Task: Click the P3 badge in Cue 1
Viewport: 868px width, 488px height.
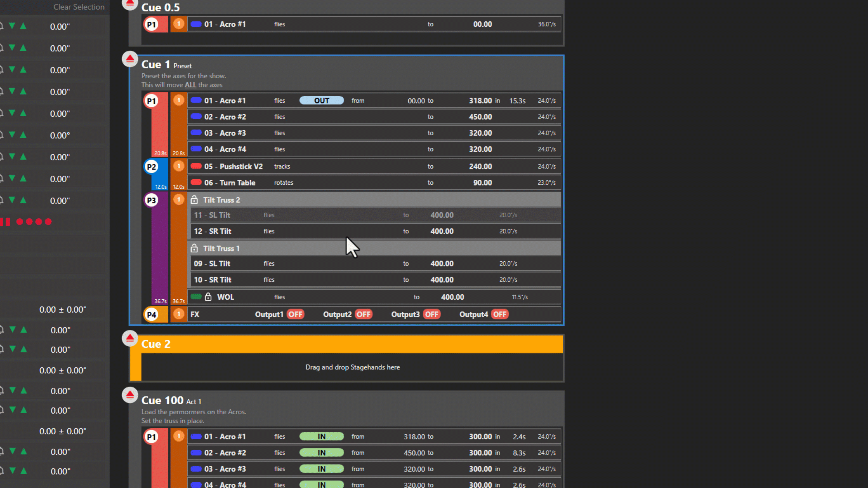Action: (151, 200)
